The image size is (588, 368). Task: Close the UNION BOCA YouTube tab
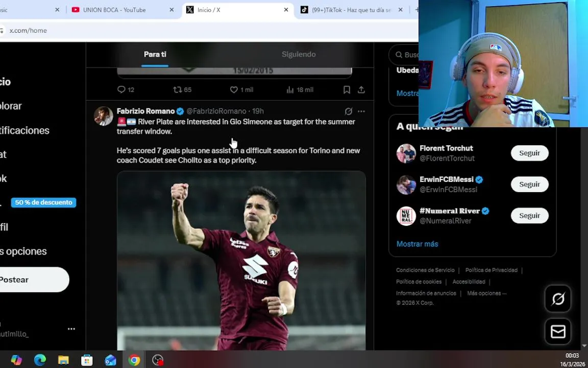(x=171, y=10)
